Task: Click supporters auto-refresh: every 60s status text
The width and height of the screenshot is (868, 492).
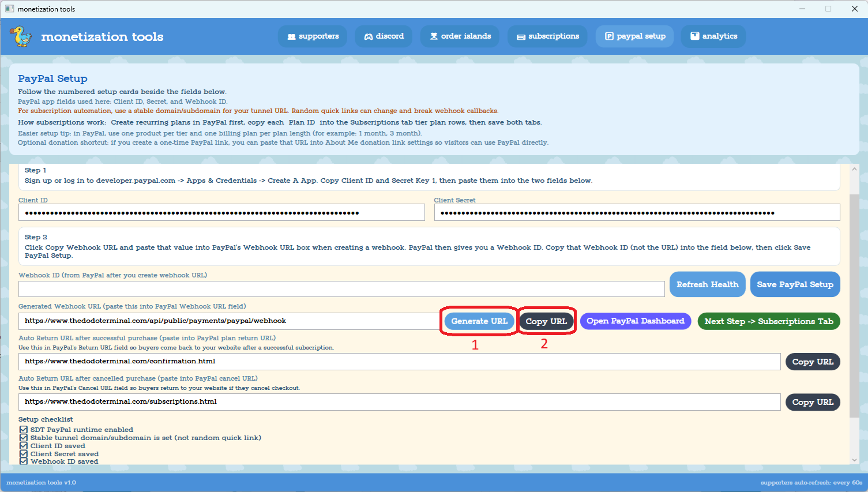Action: coord(811,483)
